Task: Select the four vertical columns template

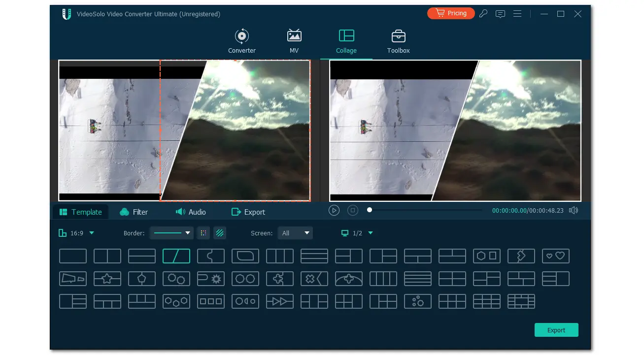Action: point(383,279)
